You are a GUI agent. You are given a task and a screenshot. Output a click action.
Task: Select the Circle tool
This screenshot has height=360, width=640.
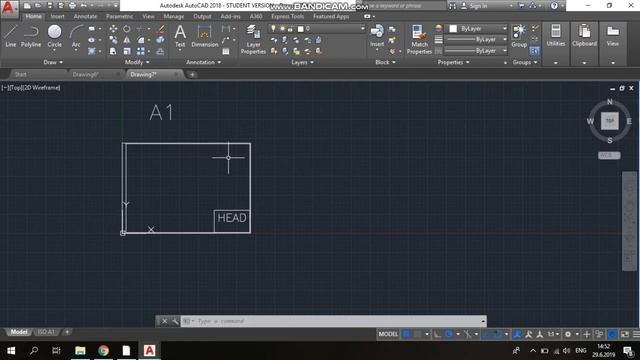click(54, 36)
